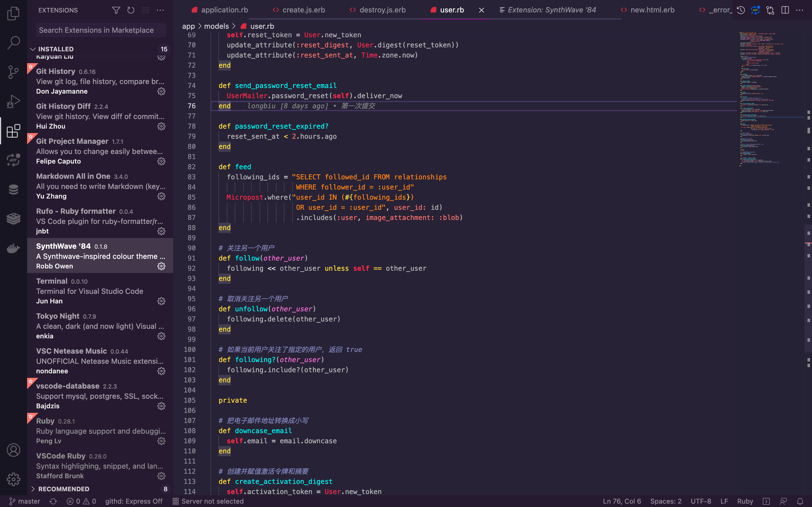Open errors and warnings count in status bar
The image size is (812, 507).
point(82,501)
